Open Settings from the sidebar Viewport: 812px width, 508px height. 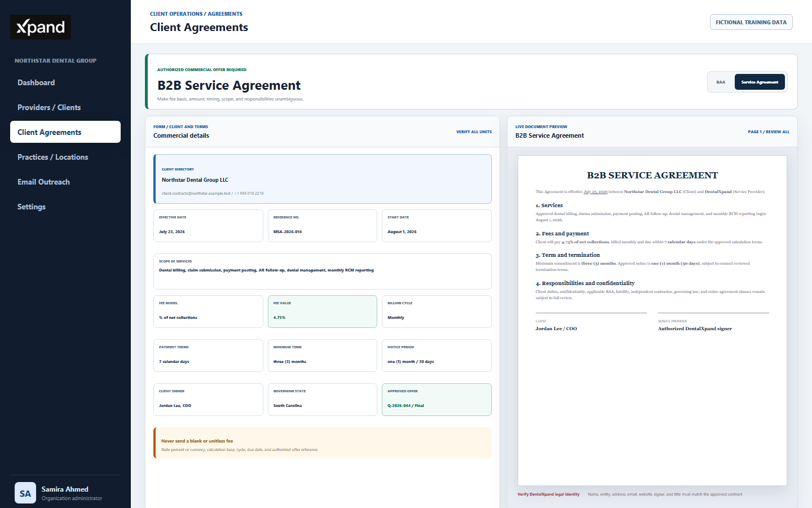[x=65, y=207]
